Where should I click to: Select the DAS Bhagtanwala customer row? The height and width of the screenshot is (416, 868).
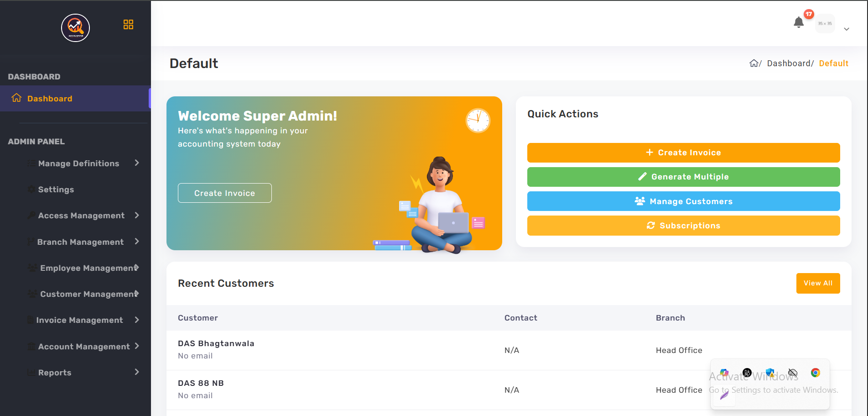(x=216, y=349)
